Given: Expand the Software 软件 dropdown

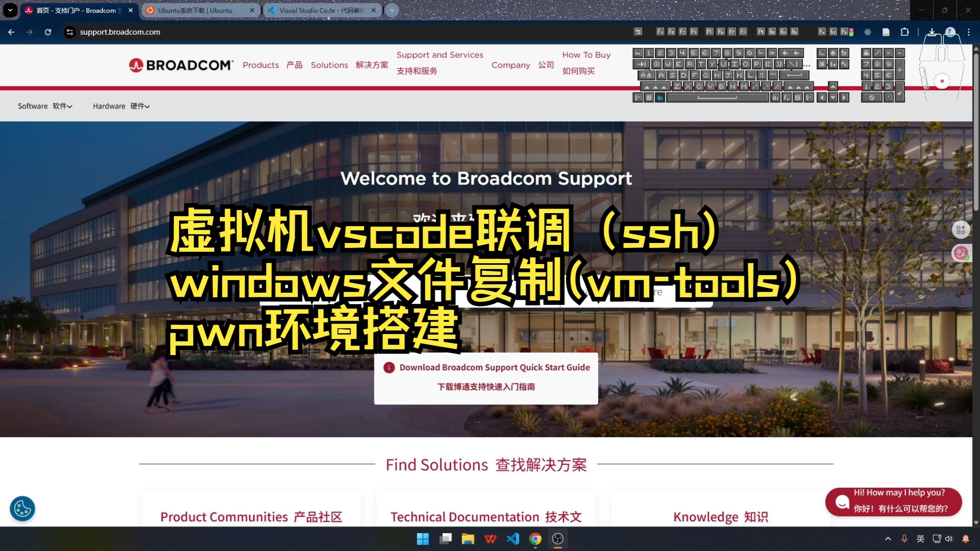Looking at the screenshot, I should [45, 106].
